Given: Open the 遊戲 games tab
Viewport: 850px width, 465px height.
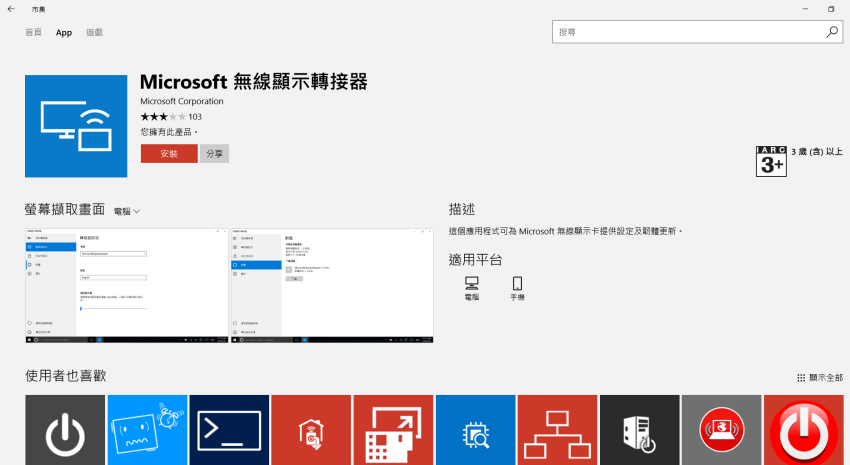Looking at the screenshot, I should [94, 33].
